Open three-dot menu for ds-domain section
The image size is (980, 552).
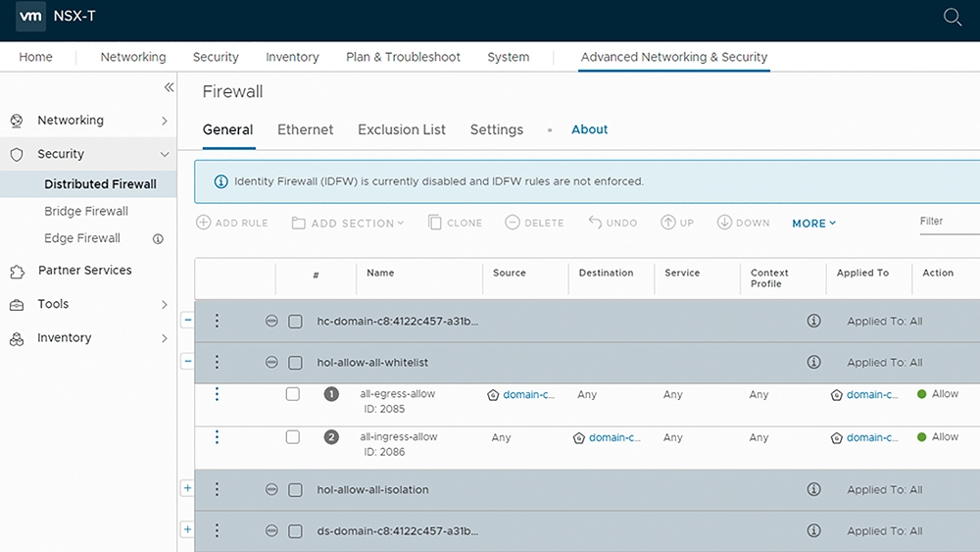[217, 530]
